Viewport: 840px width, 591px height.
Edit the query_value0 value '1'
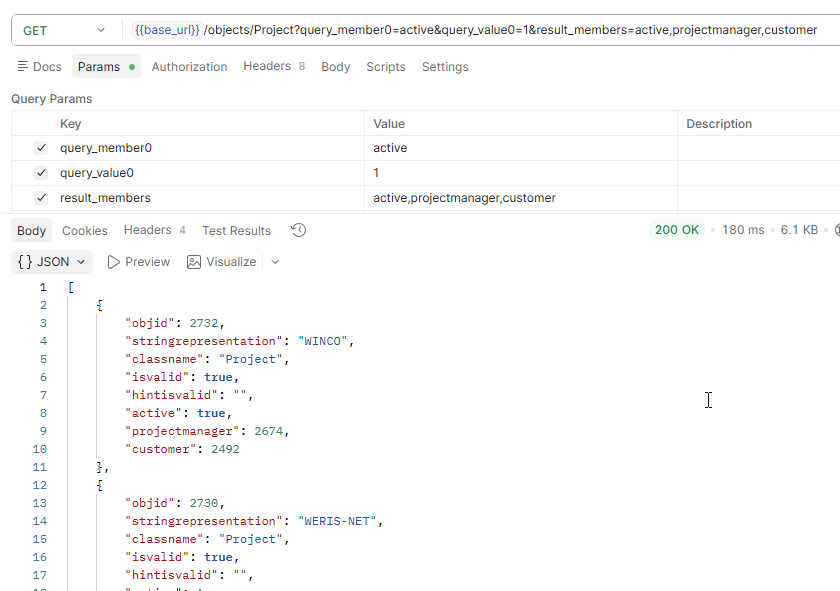(x=521, y=173)
